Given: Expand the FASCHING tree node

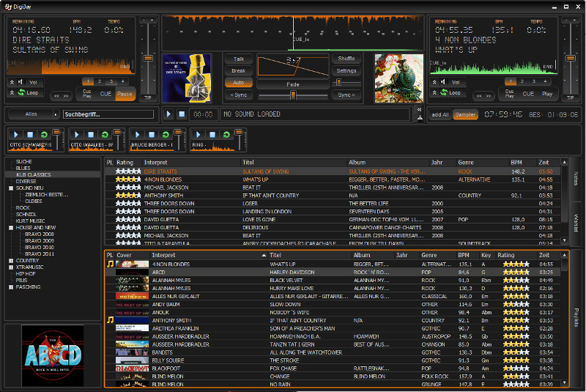Looking at the screenshot, I should click(x=11, y=287).
